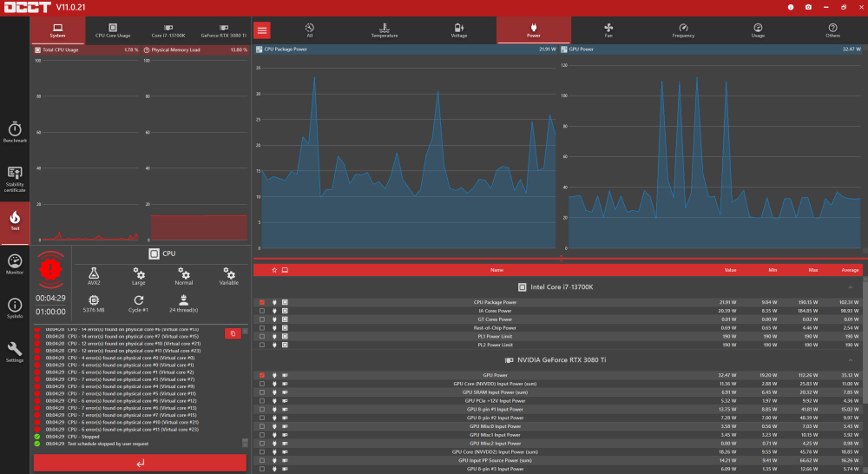Click the red error alert badge above the timer
Image resolution: width=868 pixels, height=474 pixels.
point(50,270)
